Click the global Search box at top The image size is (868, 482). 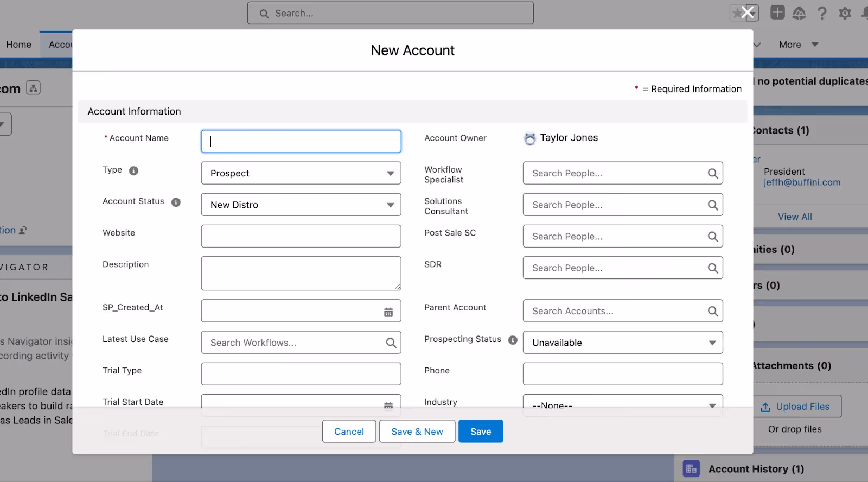pos(391,13)
